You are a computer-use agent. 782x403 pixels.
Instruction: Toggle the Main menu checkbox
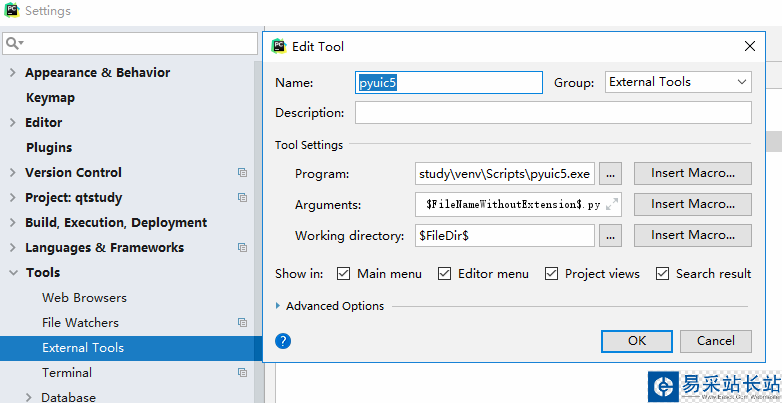[343, 273]
